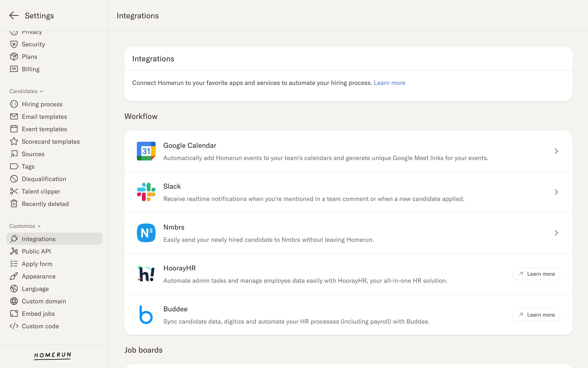Click the Recently deleted trash icon
The height and width of the screenshot is (368, 588).
(x=14, y=204)
